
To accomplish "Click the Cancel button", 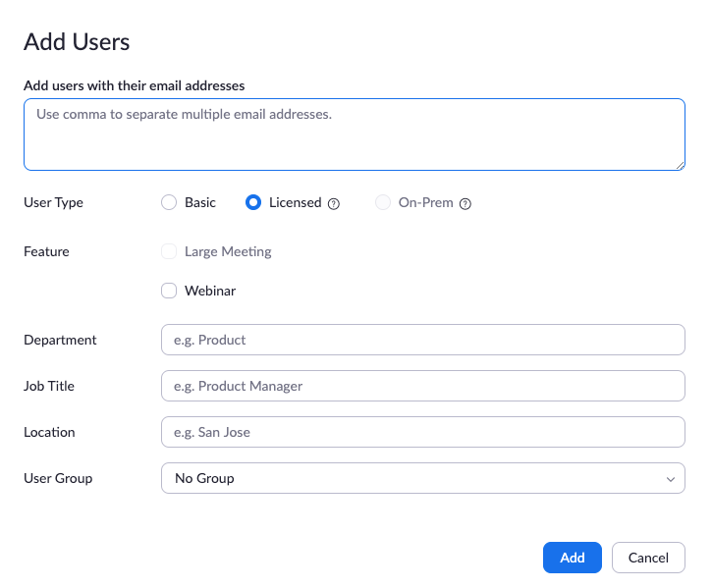I will [648, 558].
